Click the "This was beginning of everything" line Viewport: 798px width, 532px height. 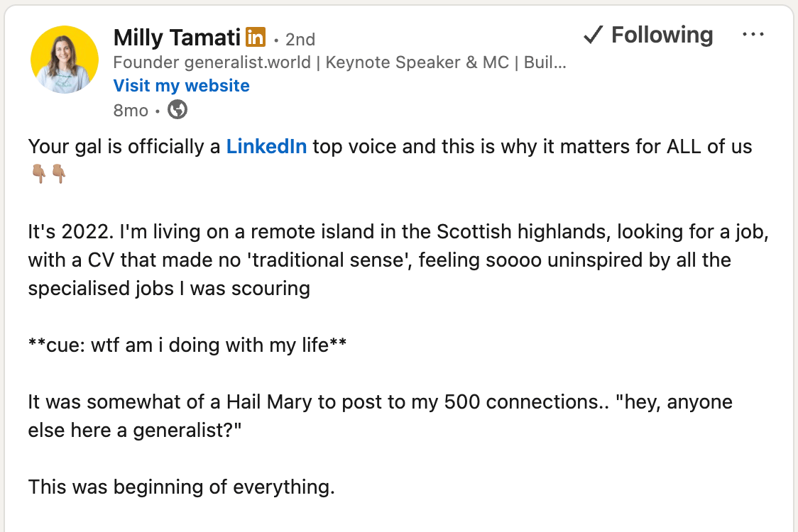(181, 487)
